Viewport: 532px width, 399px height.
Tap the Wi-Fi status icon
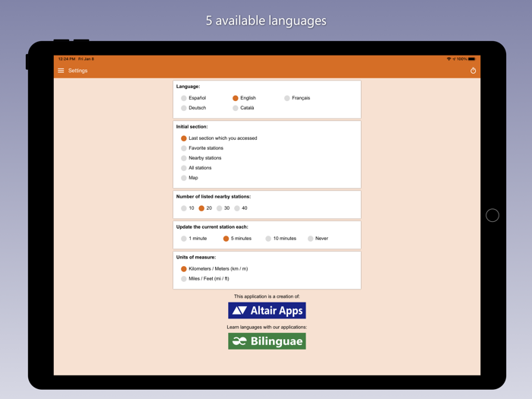click(449, 59)
